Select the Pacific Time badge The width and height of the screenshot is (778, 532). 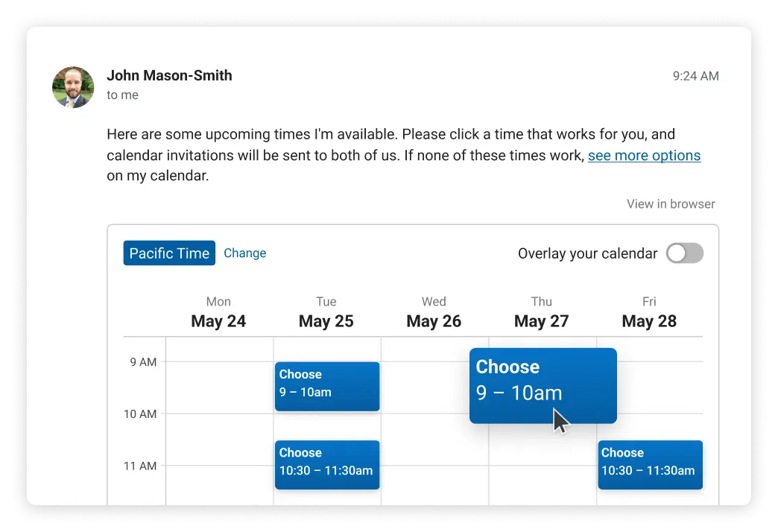coord(169,253)
